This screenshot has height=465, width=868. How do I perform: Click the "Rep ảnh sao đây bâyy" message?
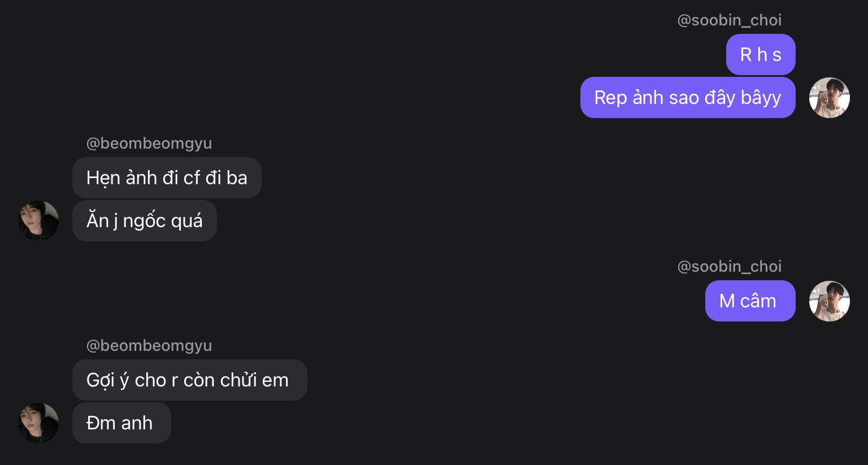pyautogui.click(x=687, y=98)
